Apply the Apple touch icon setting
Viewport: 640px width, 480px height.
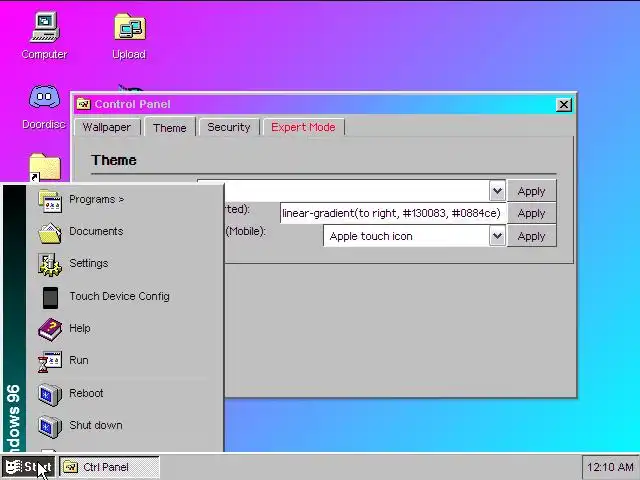point(531,236)
